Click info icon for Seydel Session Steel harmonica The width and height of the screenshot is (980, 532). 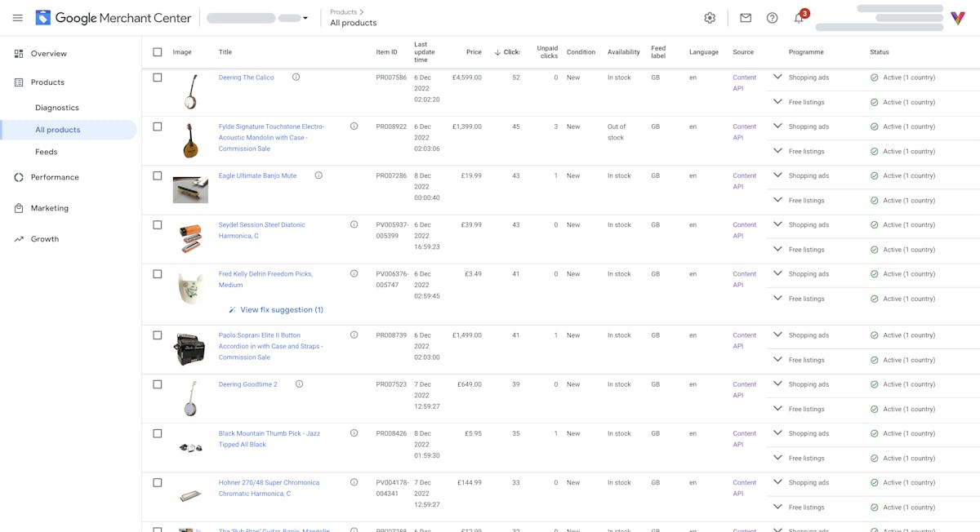point(354,224)
